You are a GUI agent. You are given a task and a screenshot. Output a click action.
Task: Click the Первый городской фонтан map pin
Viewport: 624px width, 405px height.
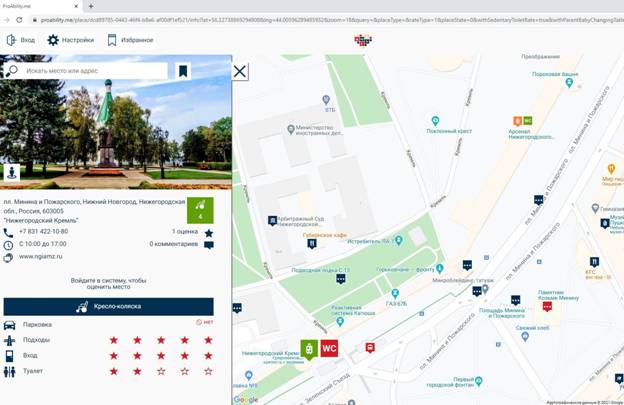478,382
